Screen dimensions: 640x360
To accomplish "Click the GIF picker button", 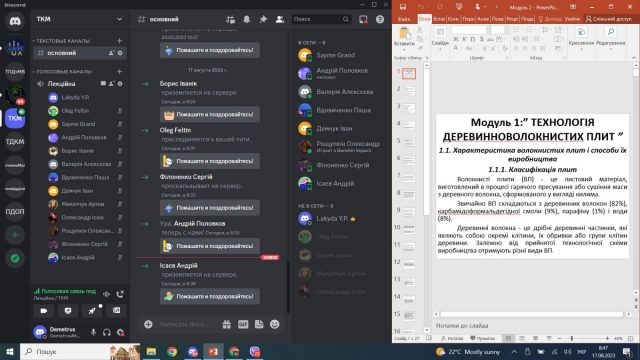I will click(243, 324).
